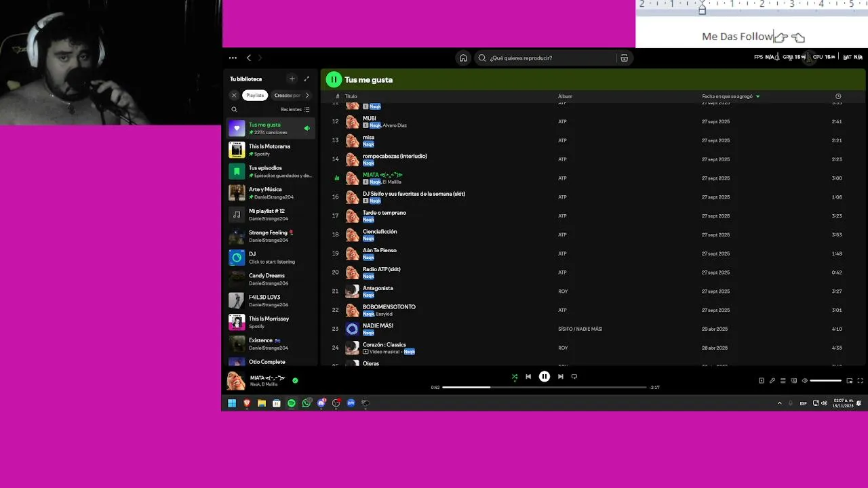868x488 pixels.
Task: Sort by Álbum column header
Action: [565, 96]
